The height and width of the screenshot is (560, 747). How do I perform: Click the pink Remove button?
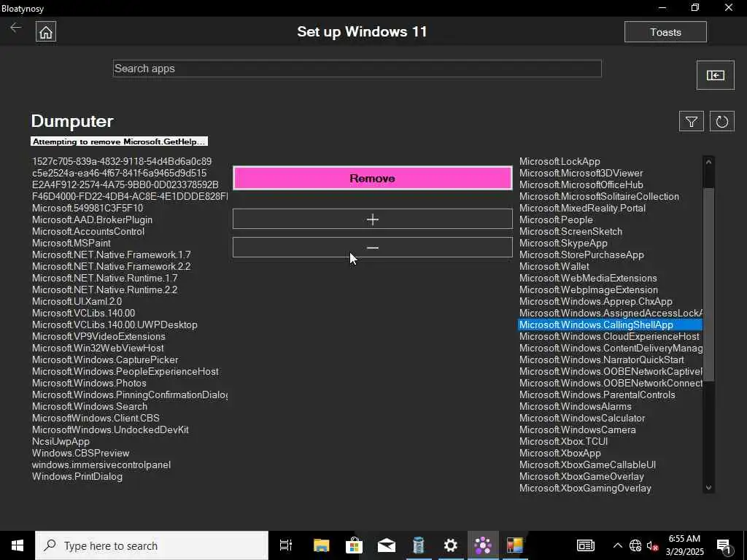(373, 178)
